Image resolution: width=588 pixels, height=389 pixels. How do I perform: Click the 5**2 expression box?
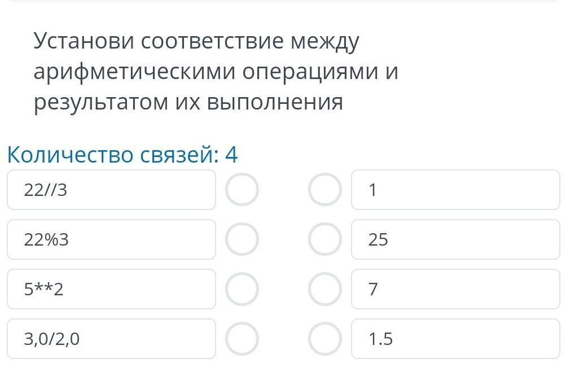pos(111,289)
